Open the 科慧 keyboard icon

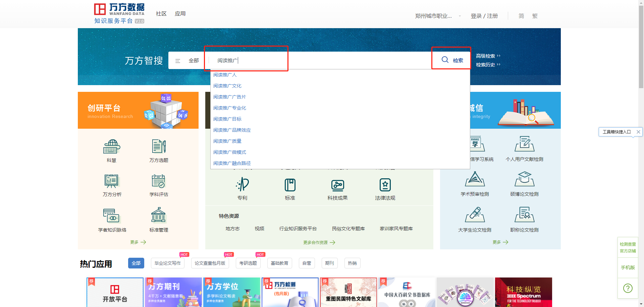[x=111, y=147]
